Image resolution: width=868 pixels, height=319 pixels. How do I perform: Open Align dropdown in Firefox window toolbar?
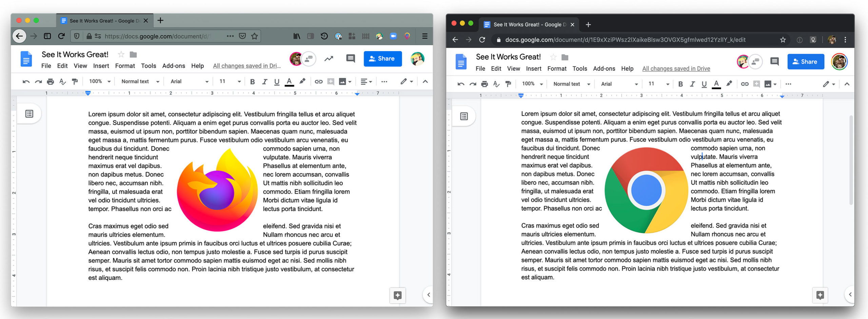pyautogui.click(x=366, y=82)
